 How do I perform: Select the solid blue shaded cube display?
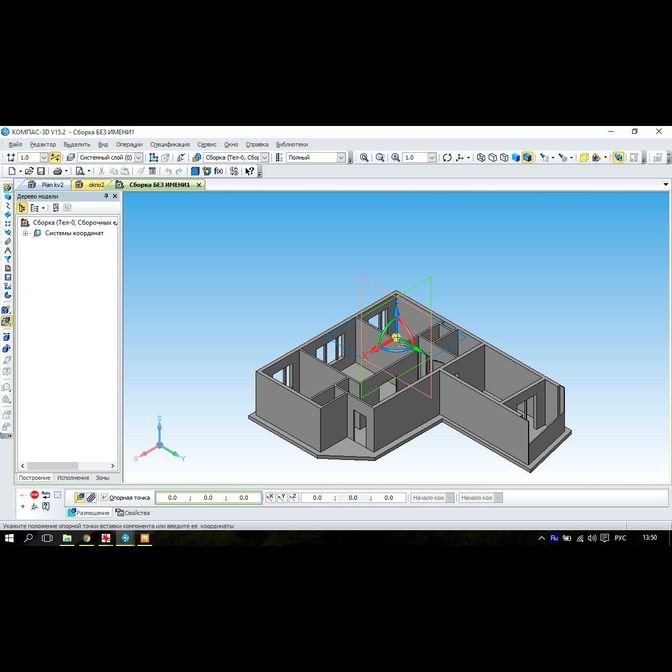click(516, 158)
